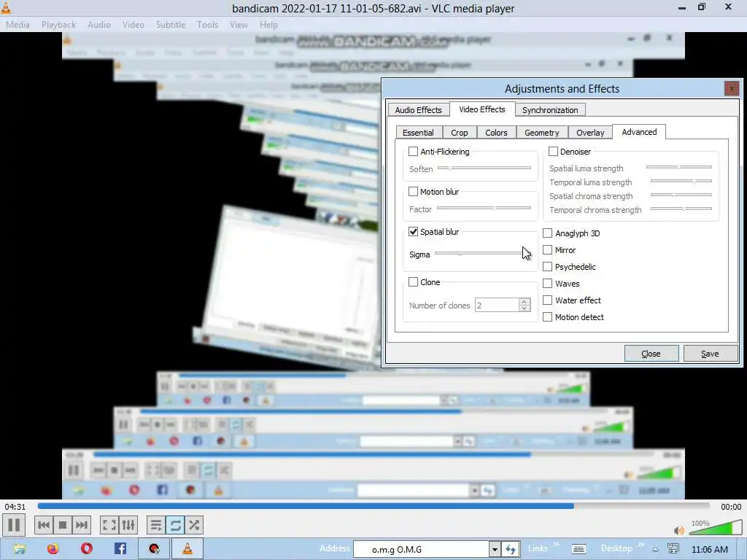
Task: Skip to next media track
Action: pyautogui.click(x=82, y=525)
